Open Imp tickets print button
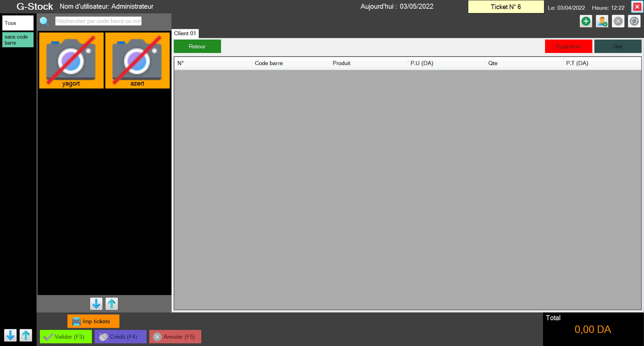 coord(93,321)
